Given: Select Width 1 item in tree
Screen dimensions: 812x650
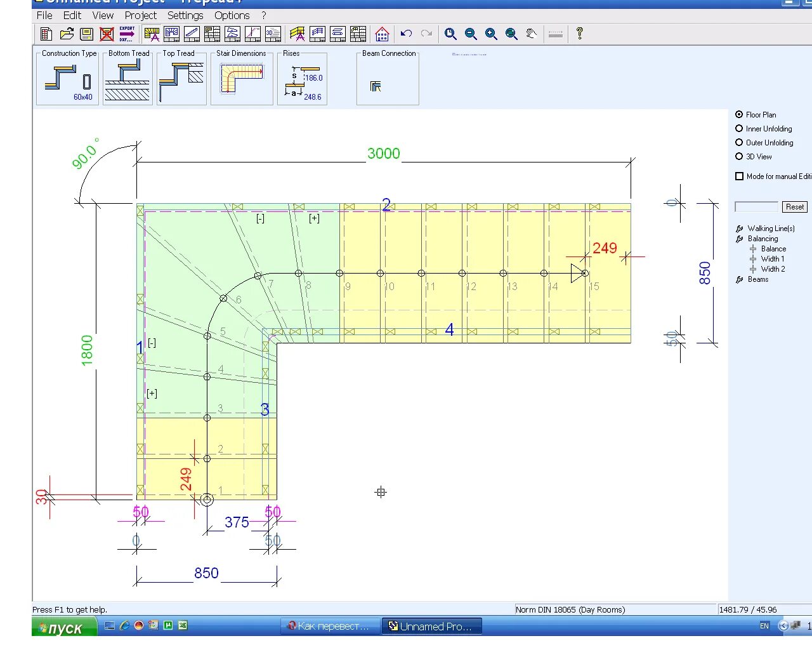Looking at the screenshot, I should 773,259.
